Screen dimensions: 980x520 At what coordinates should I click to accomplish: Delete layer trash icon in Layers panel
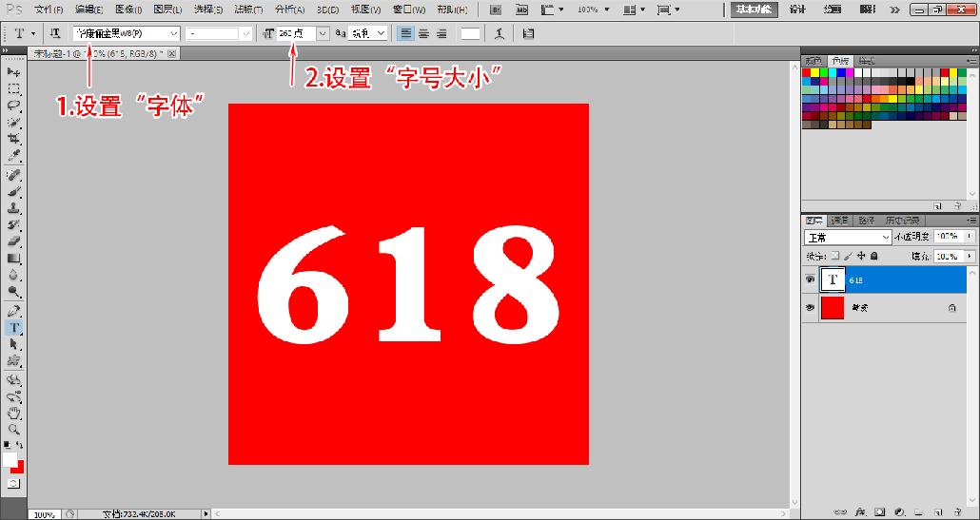[957, 511]
